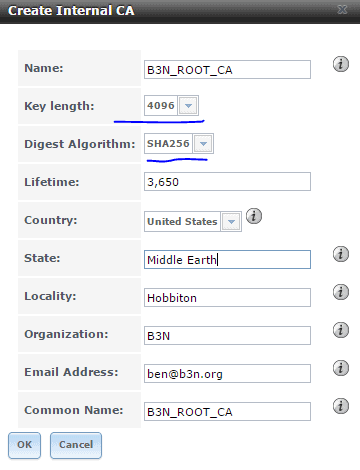Viewport: 360px width, 470px height.
Task: View the info icon for Common Name
Action: 341,406
